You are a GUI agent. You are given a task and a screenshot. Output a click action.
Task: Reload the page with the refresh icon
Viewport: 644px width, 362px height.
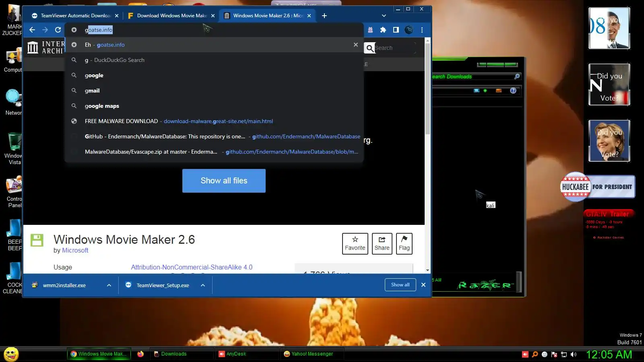pyautogui.click(x=58, y=30)
